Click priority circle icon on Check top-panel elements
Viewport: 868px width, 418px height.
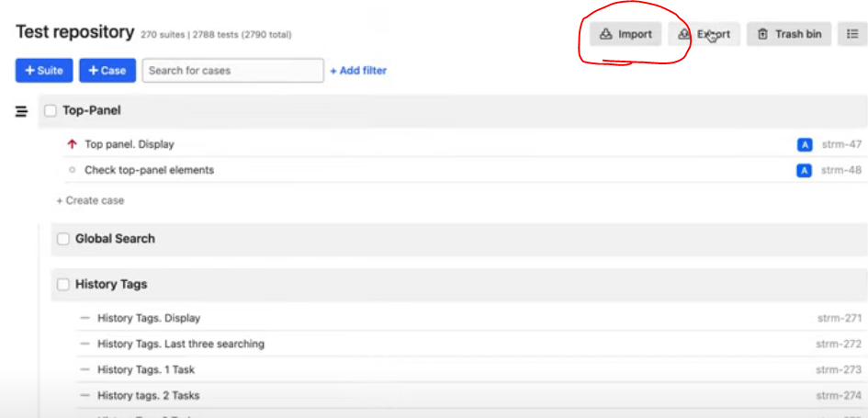point(72,171)
